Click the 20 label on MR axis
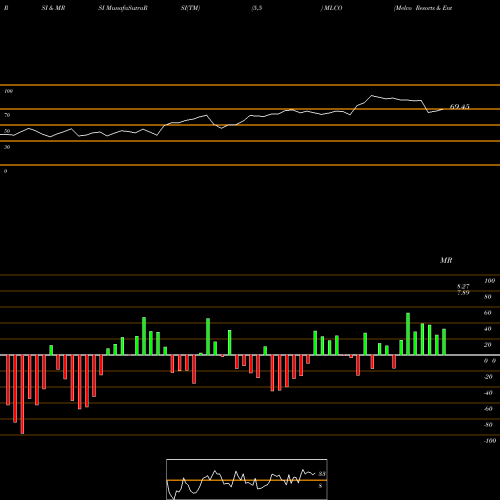 (x=488, y=345)
